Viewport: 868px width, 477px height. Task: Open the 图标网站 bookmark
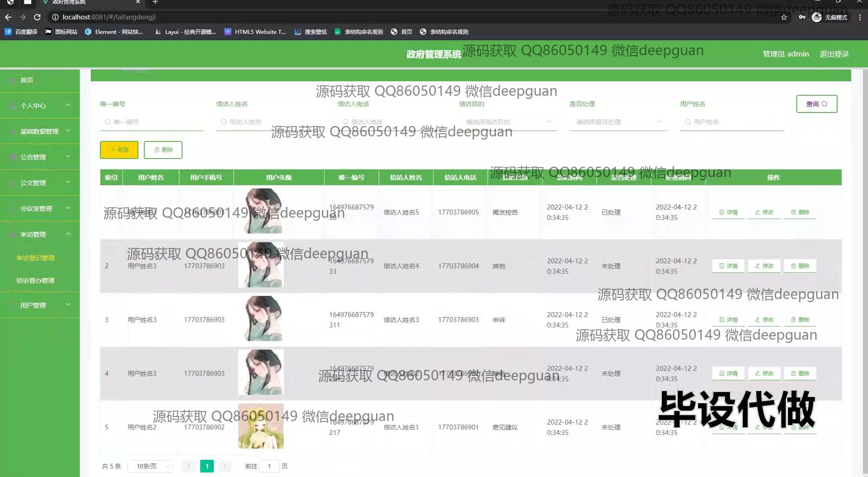61,32
